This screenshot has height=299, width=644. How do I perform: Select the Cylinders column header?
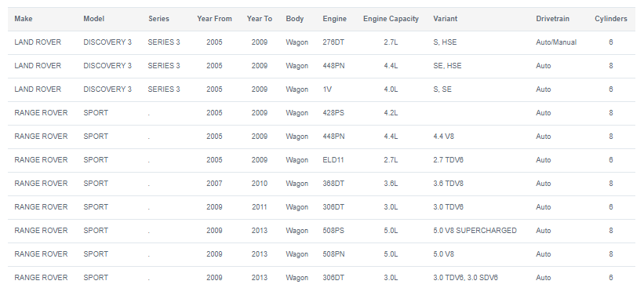pyautogui.click(x=611, y=19)
